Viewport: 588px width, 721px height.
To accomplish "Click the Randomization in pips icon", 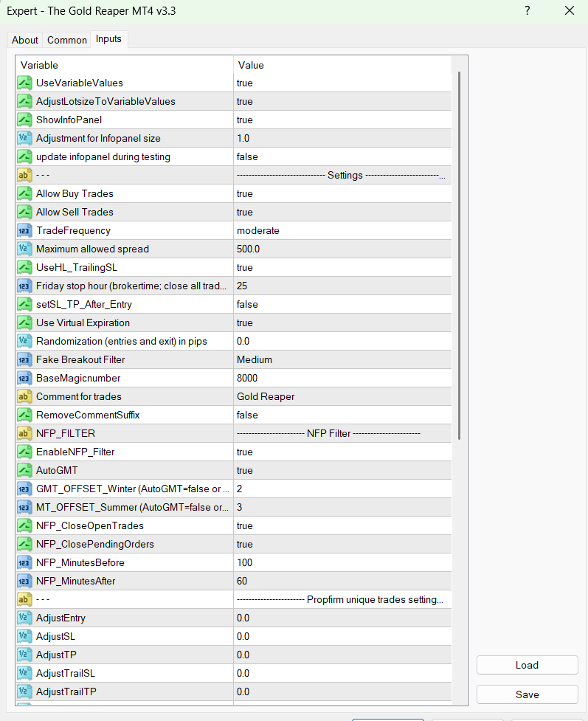I will click(x=24, y=341).
